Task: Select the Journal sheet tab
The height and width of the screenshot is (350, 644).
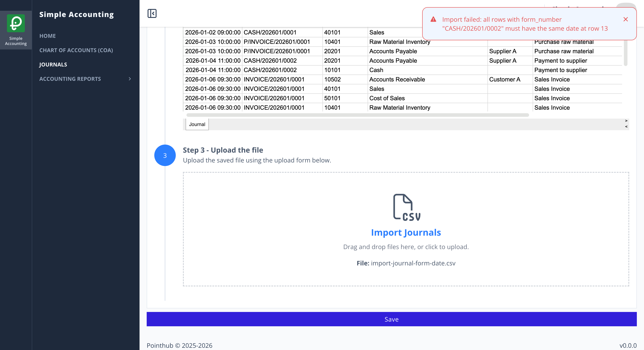Action: click(x=197, y=124)
